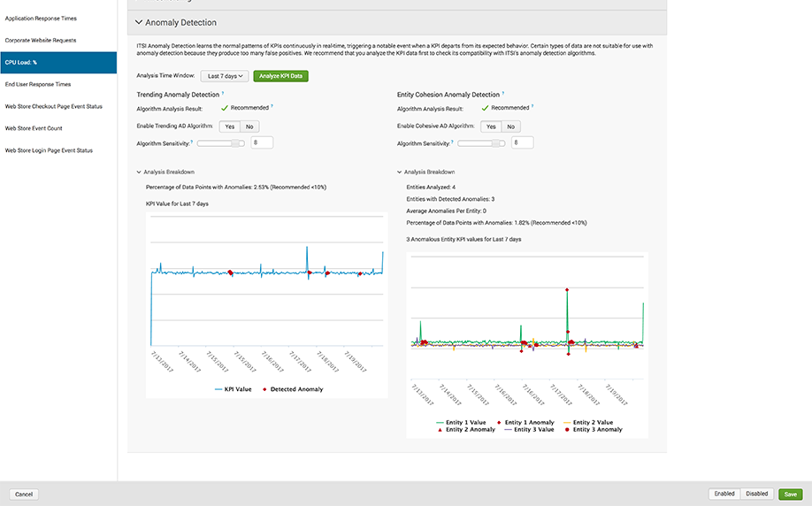Click help icon by Trending Algorithm Sensitivity
This screenshot has height=506, width=812.
192,142
